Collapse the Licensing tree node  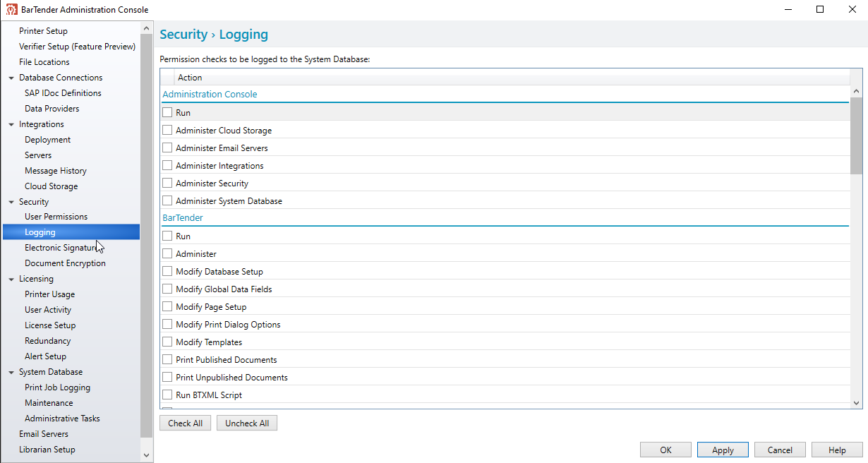point(11,279)
